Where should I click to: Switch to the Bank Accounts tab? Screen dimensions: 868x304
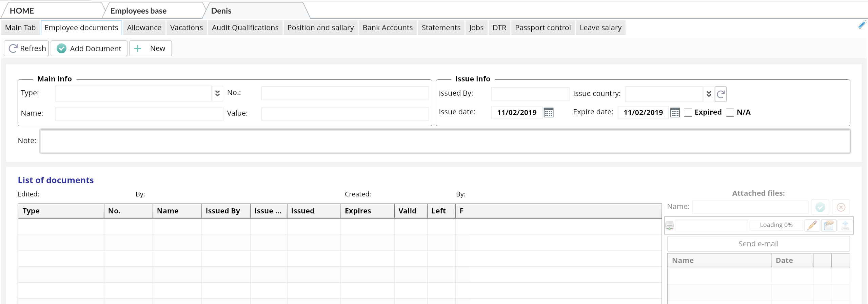click(388, 28)
